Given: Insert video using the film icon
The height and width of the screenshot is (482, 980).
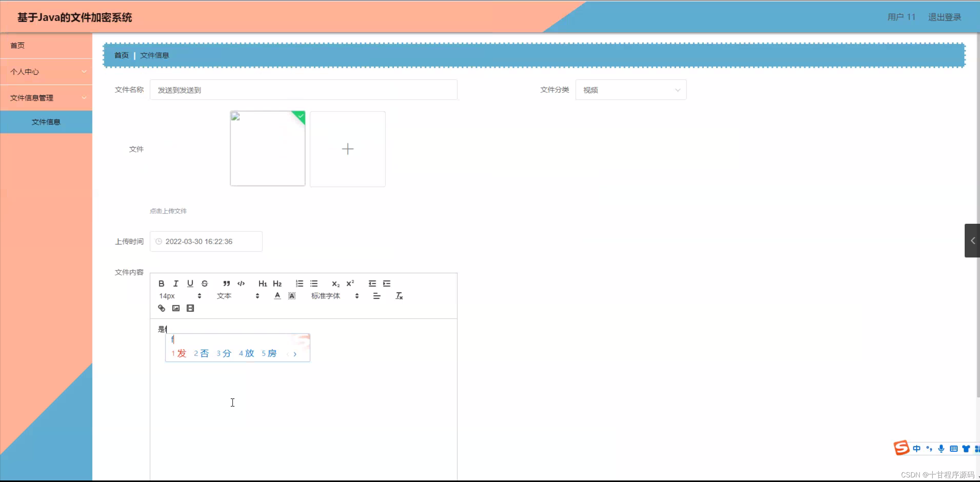Looking at the screenshot, I should click(x=190, y=308).
